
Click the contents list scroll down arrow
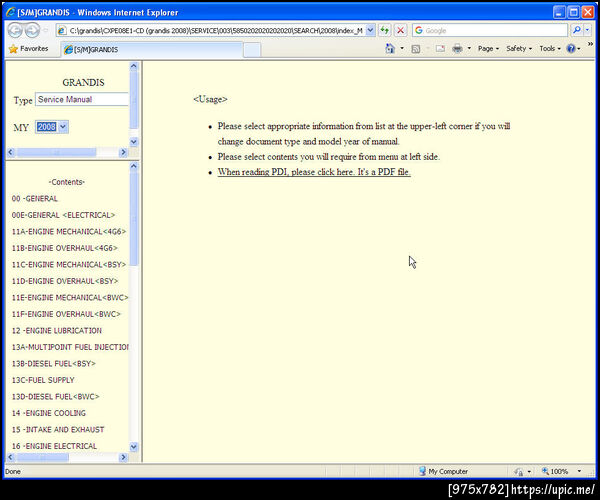pyautogui.click(x=134, y=446)
